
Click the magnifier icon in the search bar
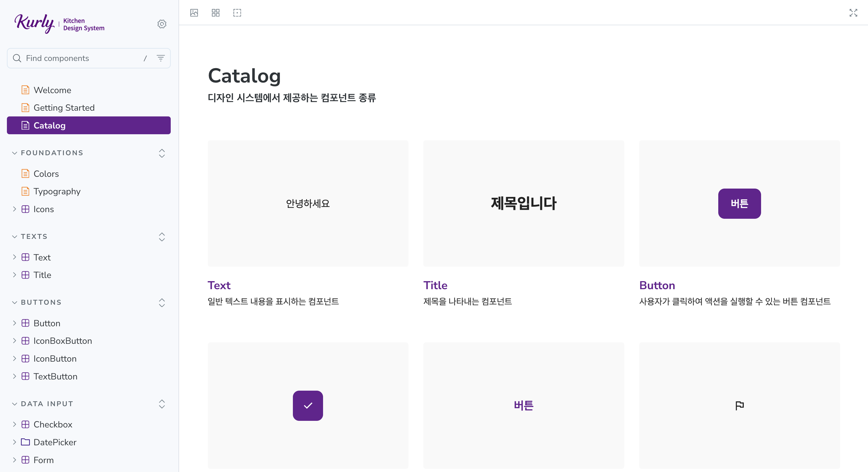click(17, 58)
